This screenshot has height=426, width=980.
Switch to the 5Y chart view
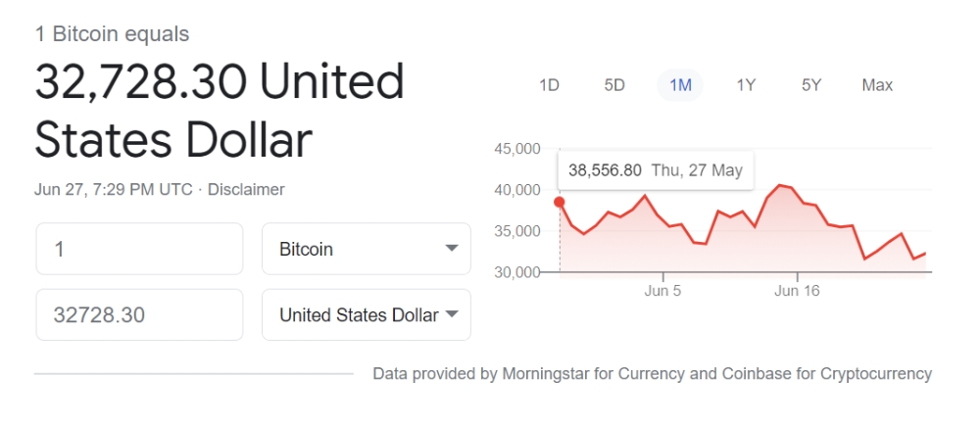pos(811,85)
